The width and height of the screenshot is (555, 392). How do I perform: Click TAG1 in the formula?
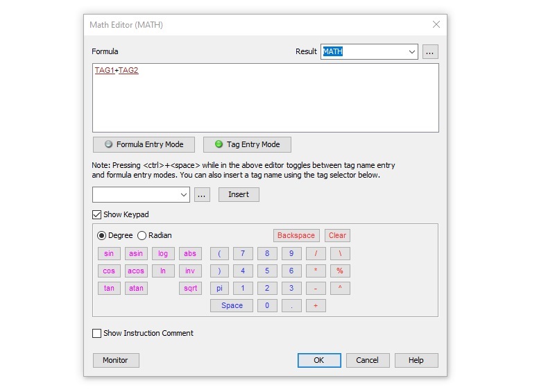[105, 70]
